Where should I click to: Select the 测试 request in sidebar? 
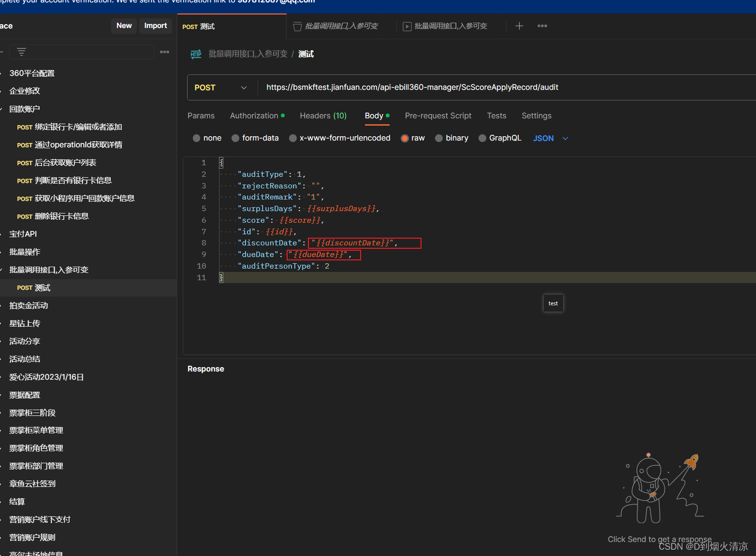coord(88,288)
